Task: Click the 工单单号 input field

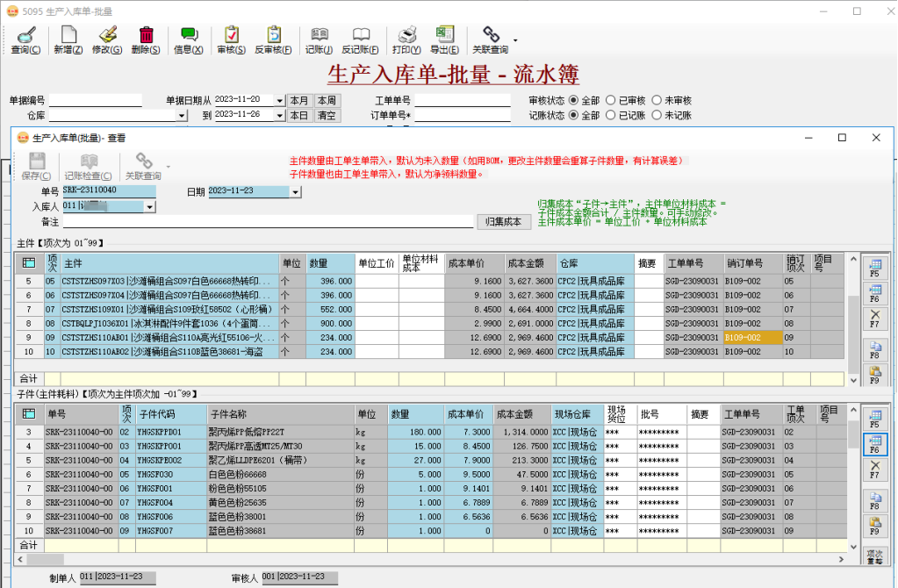Action: pos(463,100)
